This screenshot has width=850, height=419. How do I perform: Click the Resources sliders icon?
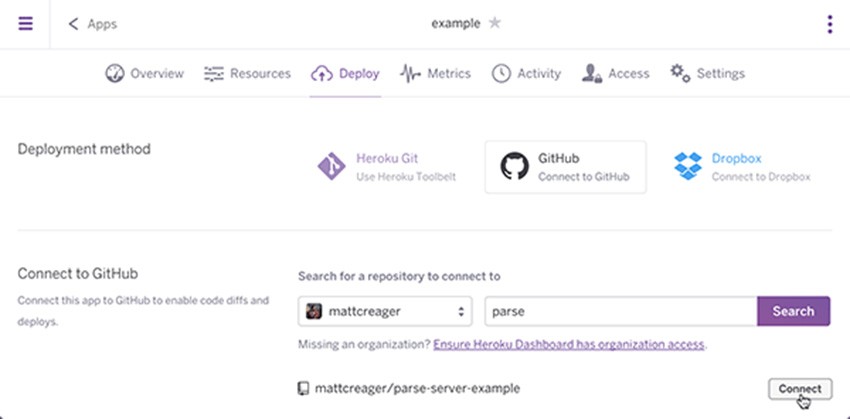[214, 74]
